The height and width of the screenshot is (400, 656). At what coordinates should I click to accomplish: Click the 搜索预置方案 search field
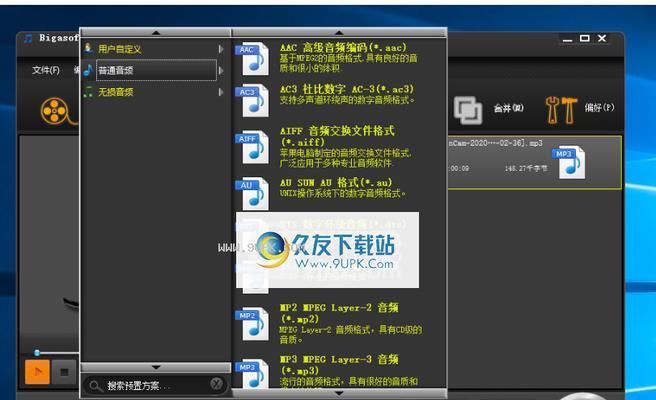point(156,385)
